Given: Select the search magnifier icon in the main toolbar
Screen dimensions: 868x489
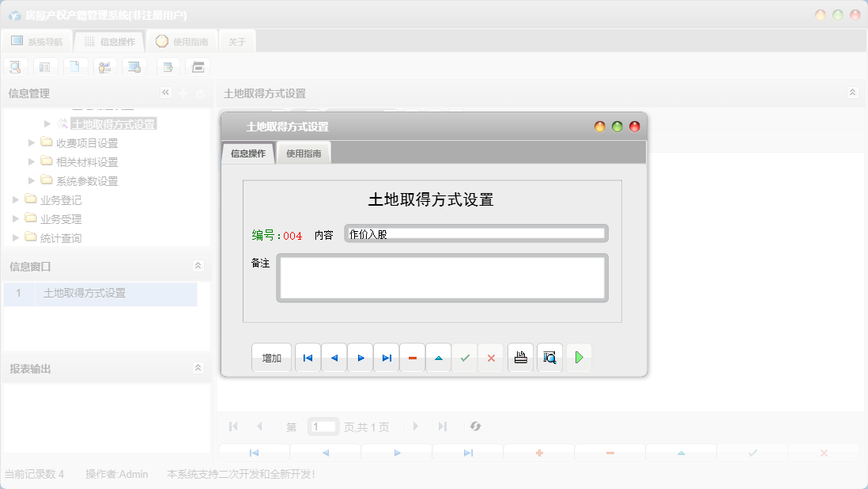Looking at the screenshot, I should click(15, 66).
